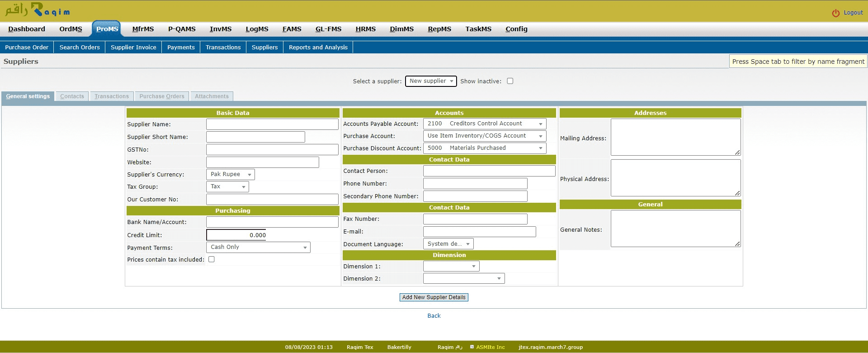Image resolution: width=868 pixels, height=353 pixels.
Task: Click the Logout power icon
Action: coord(835,13)
